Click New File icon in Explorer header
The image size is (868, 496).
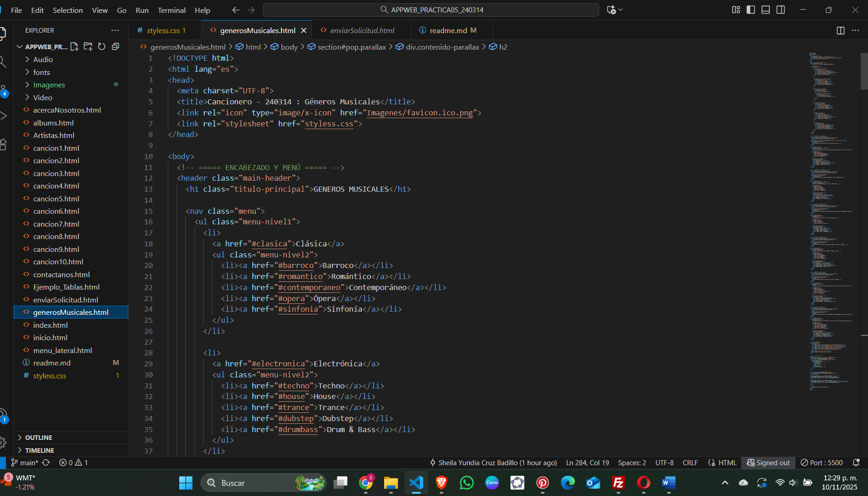74,46
